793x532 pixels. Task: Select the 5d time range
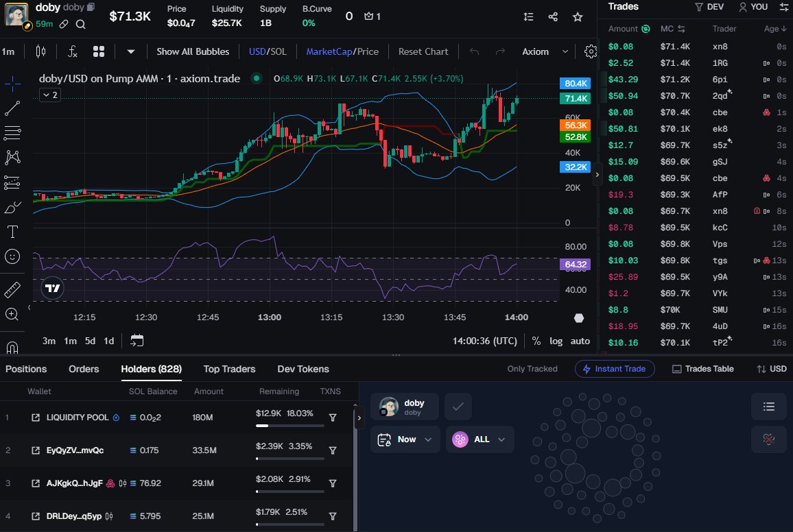[90, 341]
